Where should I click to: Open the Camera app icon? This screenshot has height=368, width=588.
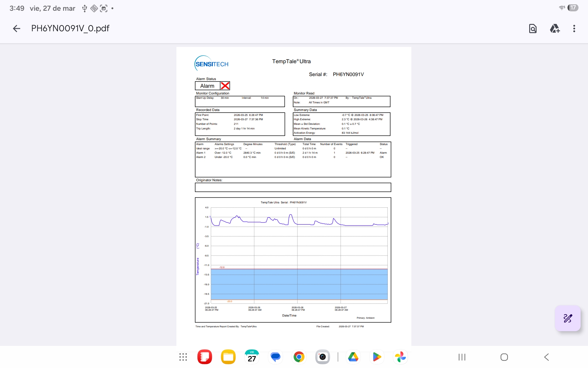tap(322, 357)
